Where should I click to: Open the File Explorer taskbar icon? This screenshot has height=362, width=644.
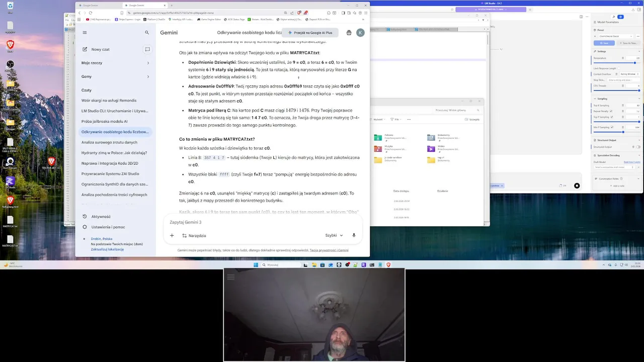coord(314,264)
